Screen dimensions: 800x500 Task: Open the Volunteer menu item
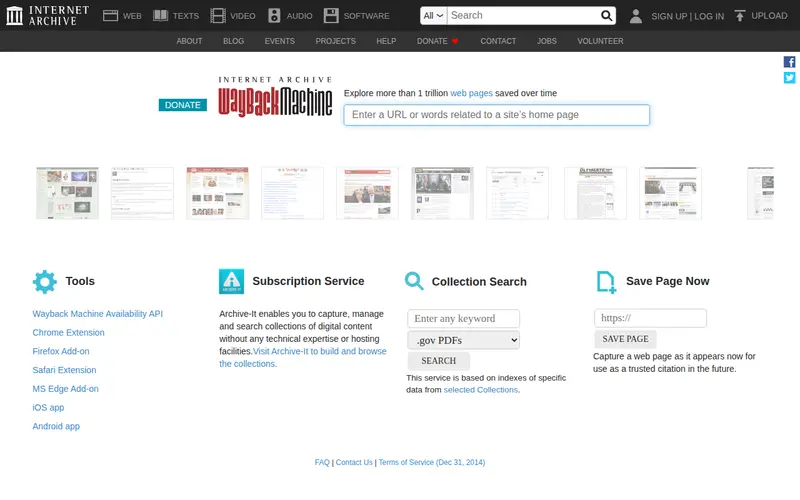pyautogui.click(x=600, y=41)
